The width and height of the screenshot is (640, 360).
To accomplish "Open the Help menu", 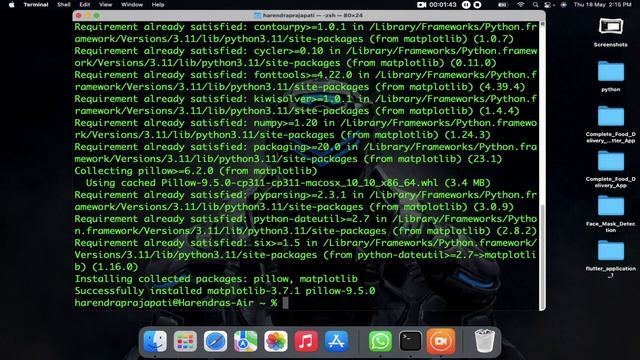I will click(x=158, y=5).
